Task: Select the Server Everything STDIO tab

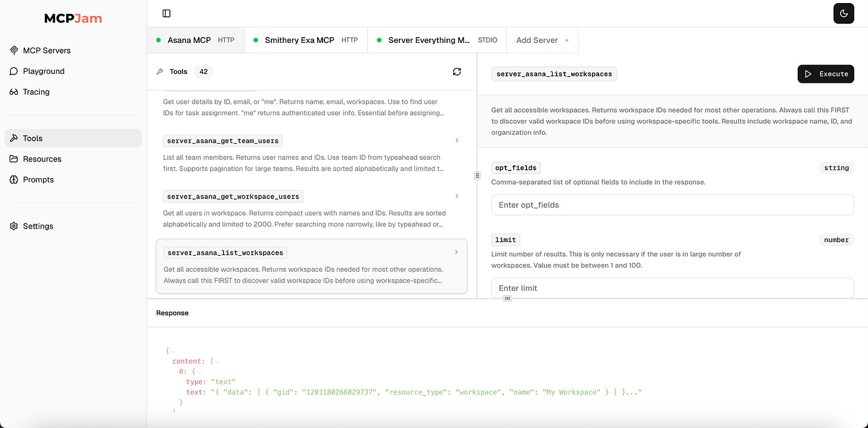Action: (437, 40)
